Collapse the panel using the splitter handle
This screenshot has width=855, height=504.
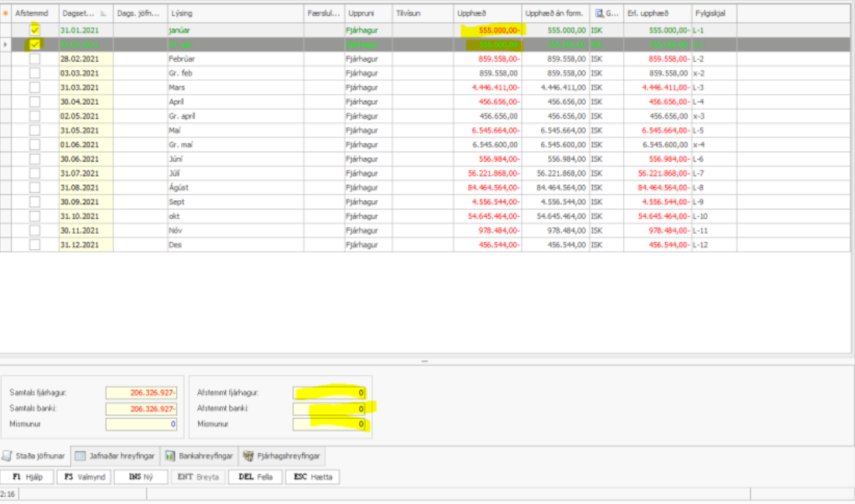click(425, 360)
